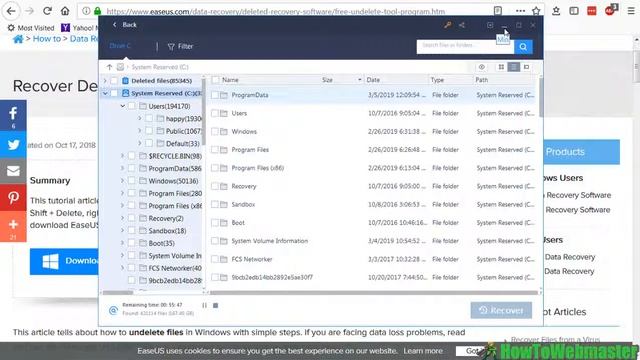Collapse the Users(194170) tree node
Image resolution: width=640 pixels, height=360 pixels.
122,106
